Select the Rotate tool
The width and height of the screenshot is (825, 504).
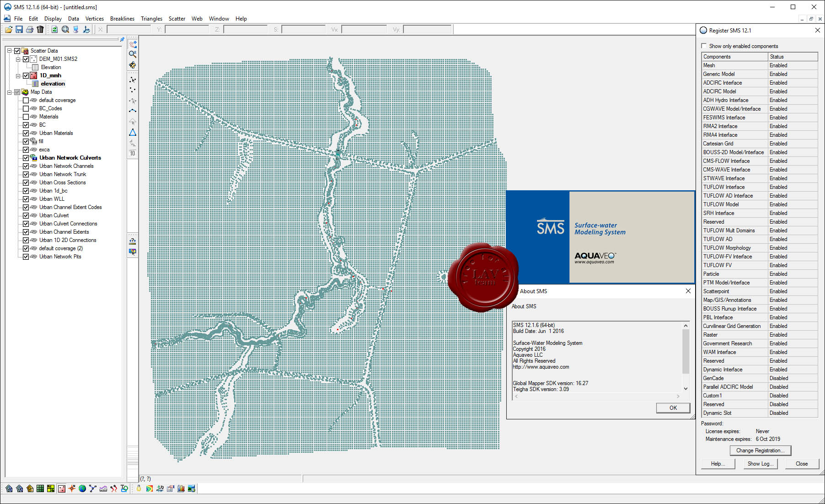coord(133,65)
